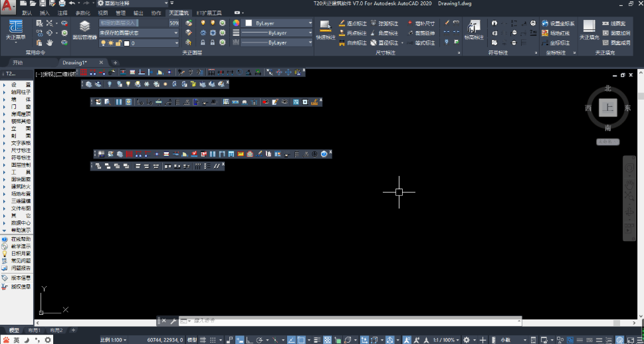Screen dimensions: 644x344
Task: Toggle the layer freeze sun icon in layer dropdown
Action: 110,43
